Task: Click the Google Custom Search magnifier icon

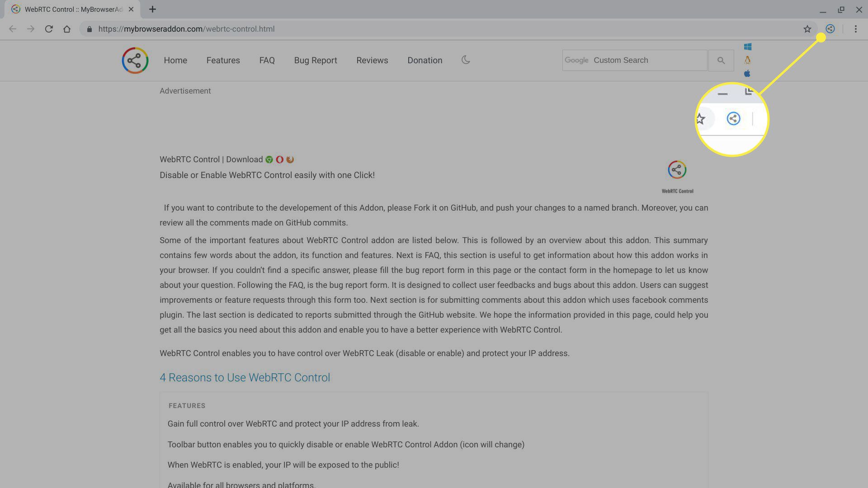Action: pos(722,60)
